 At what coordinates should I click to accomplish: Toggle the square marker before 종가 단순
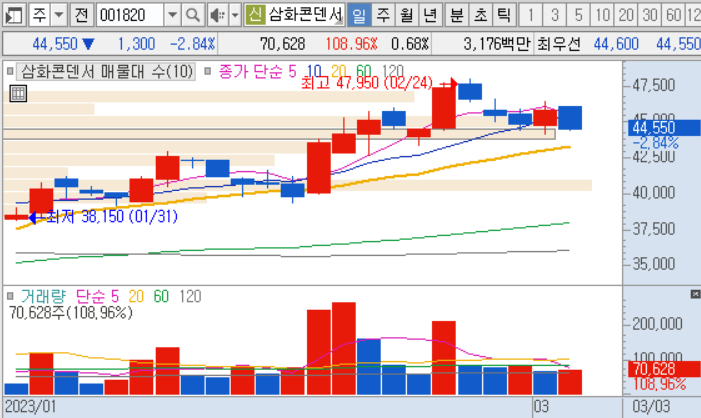tap(207, 71)
